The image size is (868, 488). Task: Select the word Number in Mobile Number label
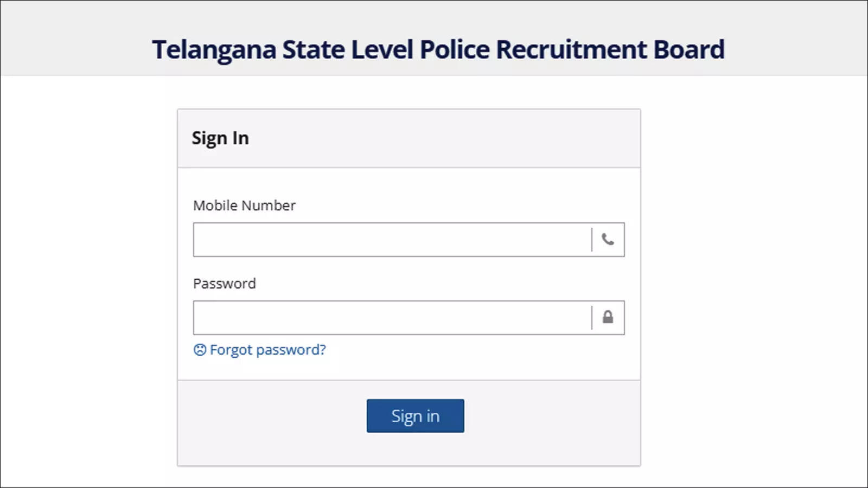tap(269, 206)
